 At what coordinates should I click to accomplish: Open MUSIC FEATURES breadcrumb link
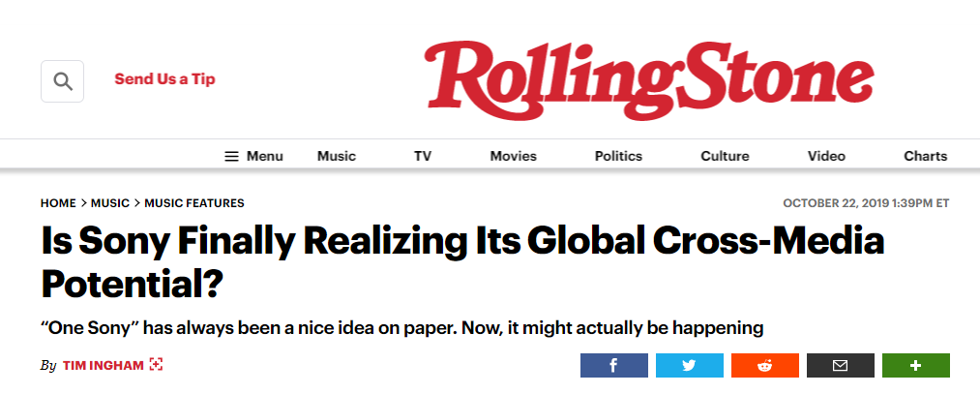pos(194,203)
